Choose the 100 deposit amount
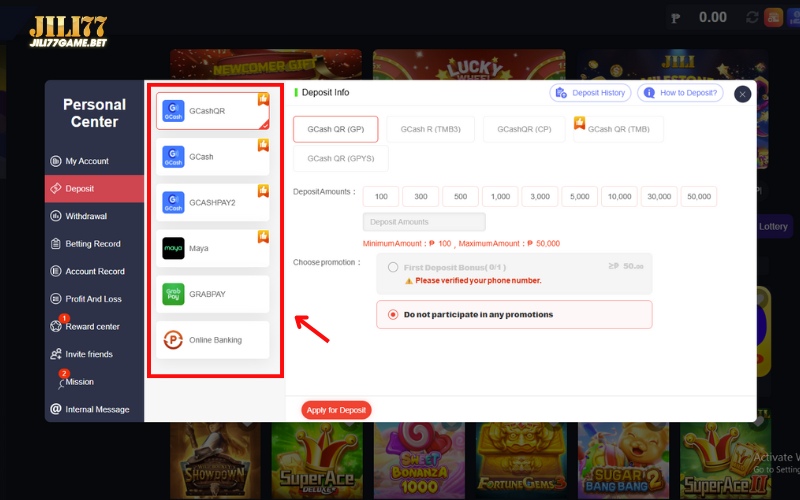Image resolution: width=800 pixels, height=500 pixels. tap(381, 196)
